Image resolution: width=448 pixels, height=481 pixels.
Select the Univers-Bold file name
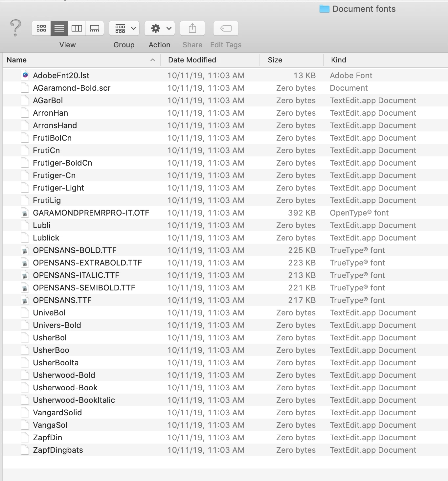pyautogui.click(x=57, y=325)
